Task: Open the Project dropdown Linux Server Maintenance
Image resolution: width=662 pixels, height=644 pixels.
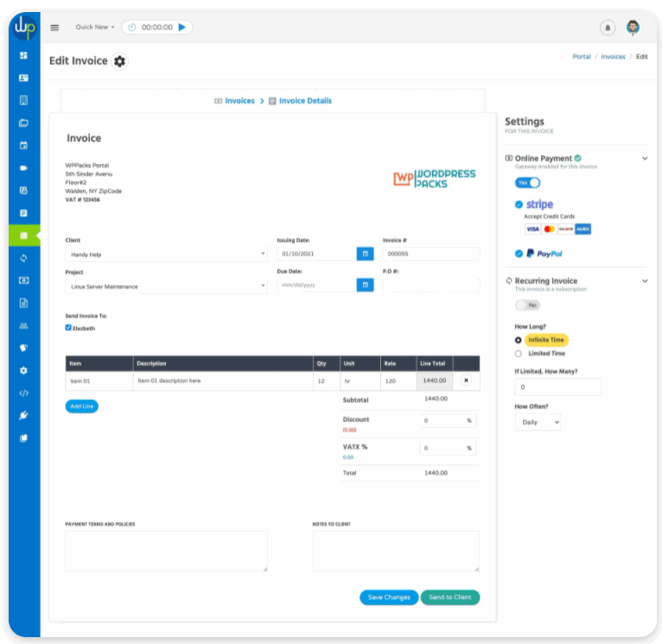Action: pos(166,286)
